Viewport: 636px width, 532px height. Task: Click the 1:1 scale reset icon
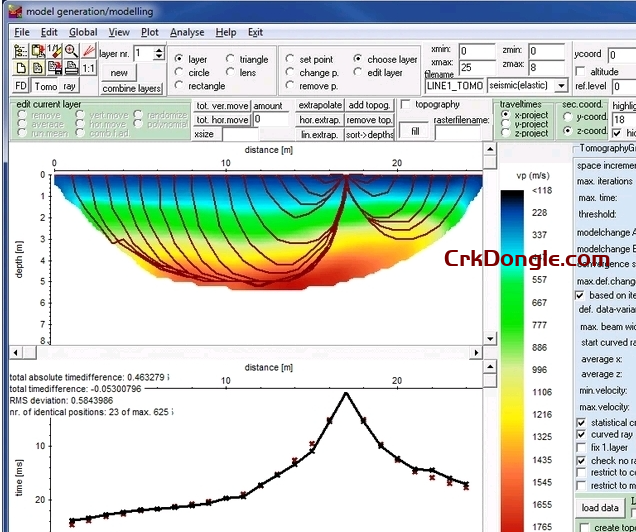pos(88,68)
